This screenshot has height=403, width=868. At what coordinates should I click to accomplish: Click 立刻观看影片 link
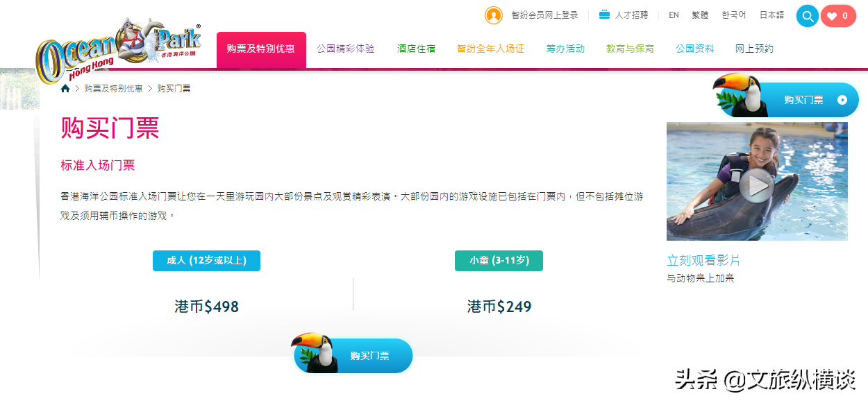point(703,261)
